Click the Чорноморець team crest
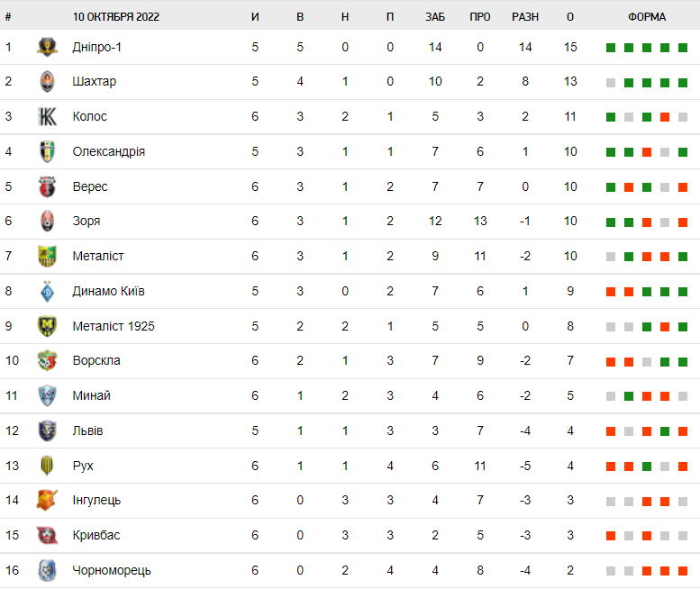 click(x=48, y=570)
